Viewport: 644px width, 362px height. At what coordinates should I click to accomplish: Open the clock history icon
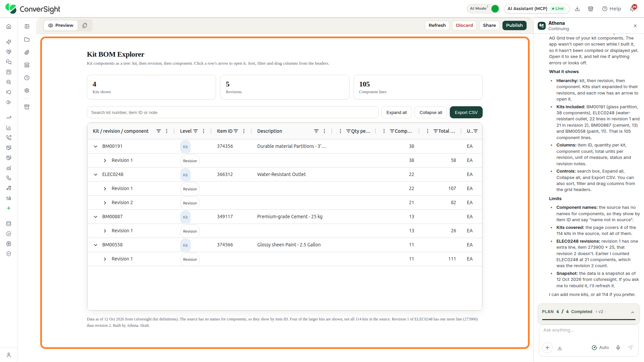[x=27, y=78]
